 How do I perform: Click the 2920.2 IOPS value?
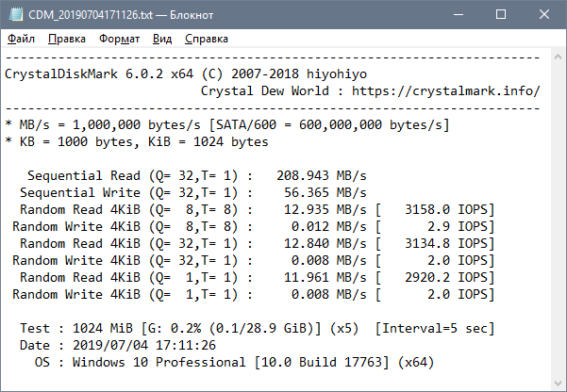(446, 278)
